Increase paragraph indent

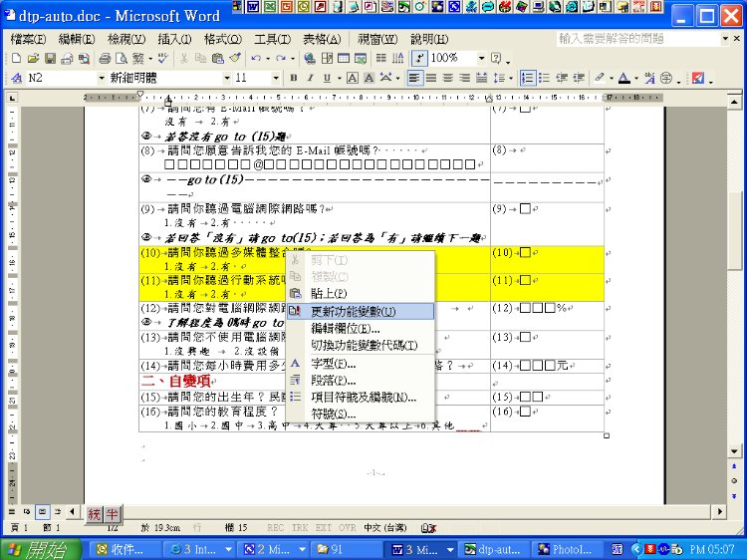(x=579, y=78)
